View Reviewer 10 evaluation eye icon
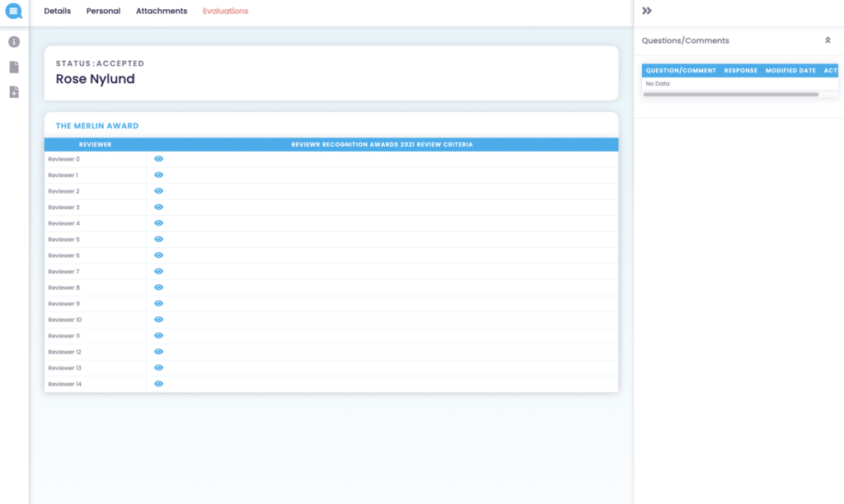 [159, 320]
